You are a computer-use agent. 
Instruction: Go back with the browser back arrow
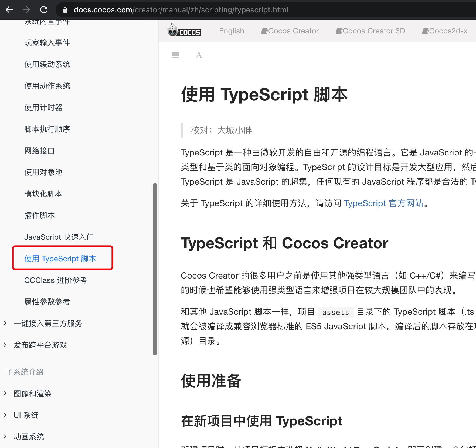[9, 10]
